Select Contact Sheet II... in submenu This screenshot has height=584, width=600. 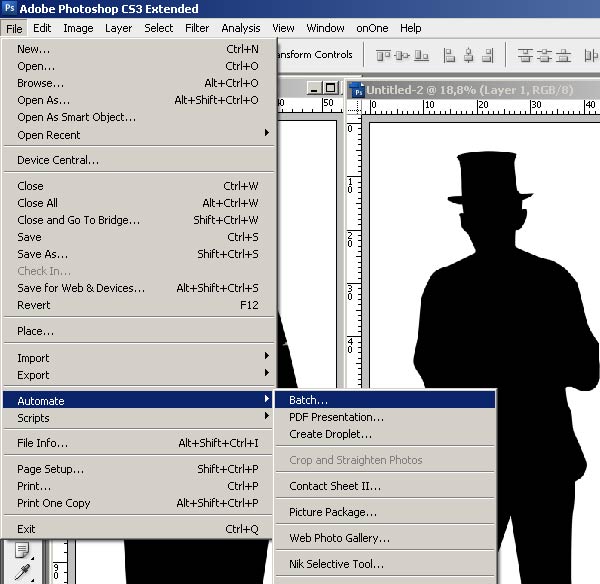(385, 486)
